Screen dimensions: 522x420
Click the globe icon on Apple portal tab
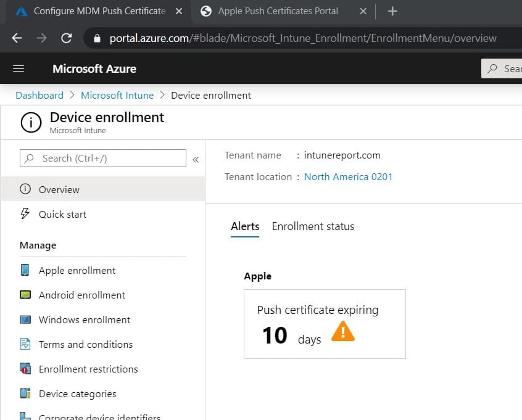click(206, 11)
